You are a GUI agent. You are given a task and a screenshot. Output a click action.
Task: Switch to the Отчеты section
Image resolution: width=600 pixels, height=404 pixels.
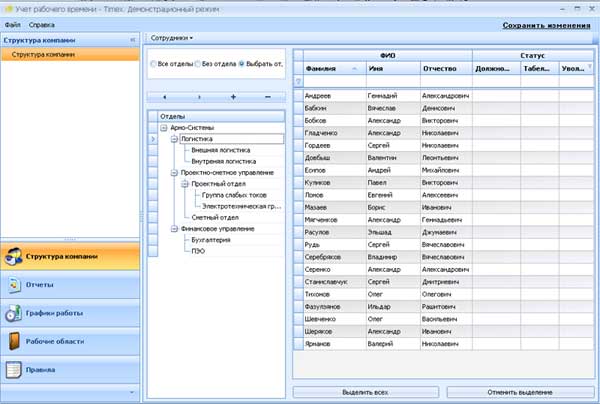tap(70, 285)
